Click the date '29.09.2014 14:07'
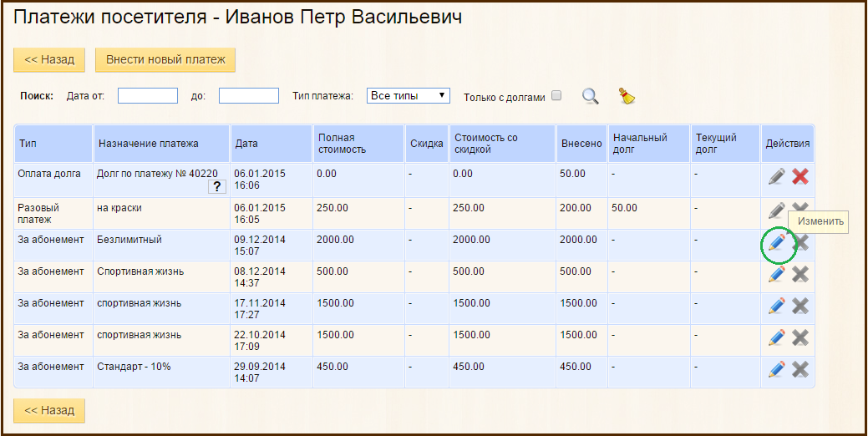This screenshot has height=436, width=868. [x=260, y=372]
